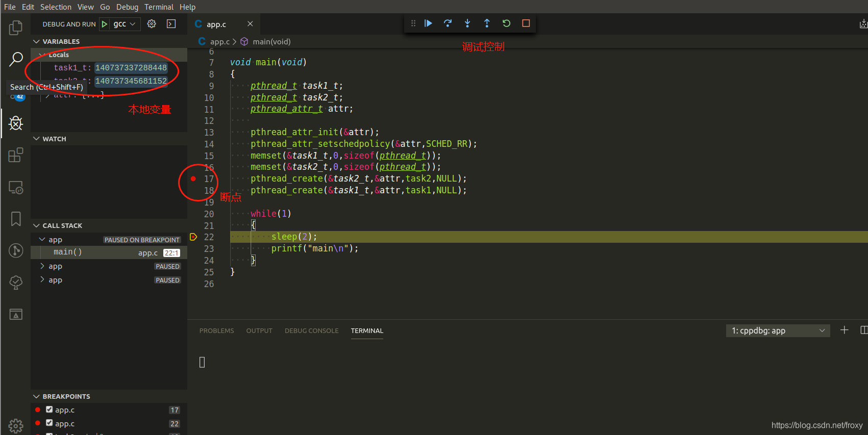The image size is (868, 435).
Task: Start debugging with green play arrow
Action: 105,24
